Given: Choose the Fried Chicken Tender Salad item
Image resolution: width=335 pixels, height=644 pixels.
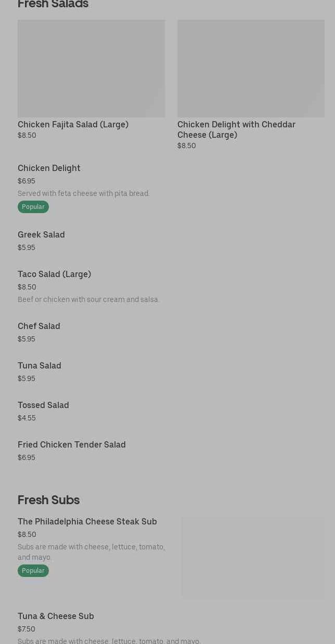Looking at the screenshot, I should point(72,445).
